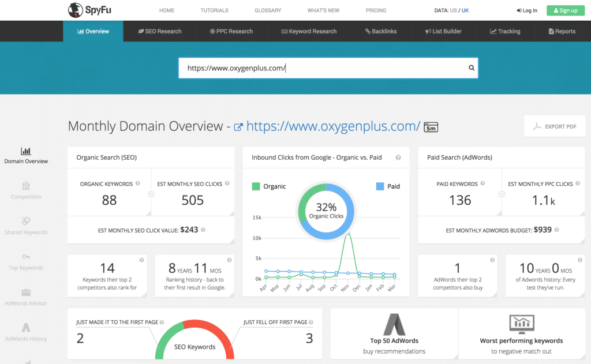Click the green Sign up button
This screenshot has width=591, height=364.
coord(566,10)
